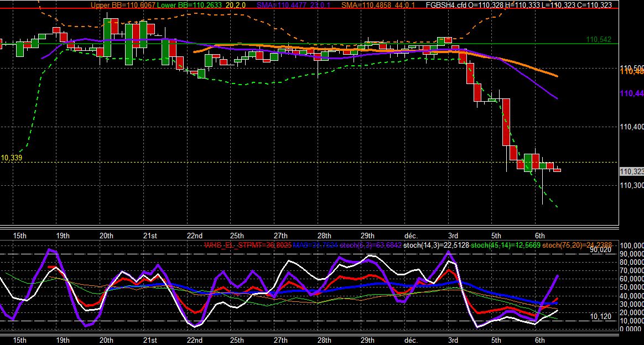The image size is (644, 345).
Task: Click the 110,300 price axis label
Action: click(632, 185)
